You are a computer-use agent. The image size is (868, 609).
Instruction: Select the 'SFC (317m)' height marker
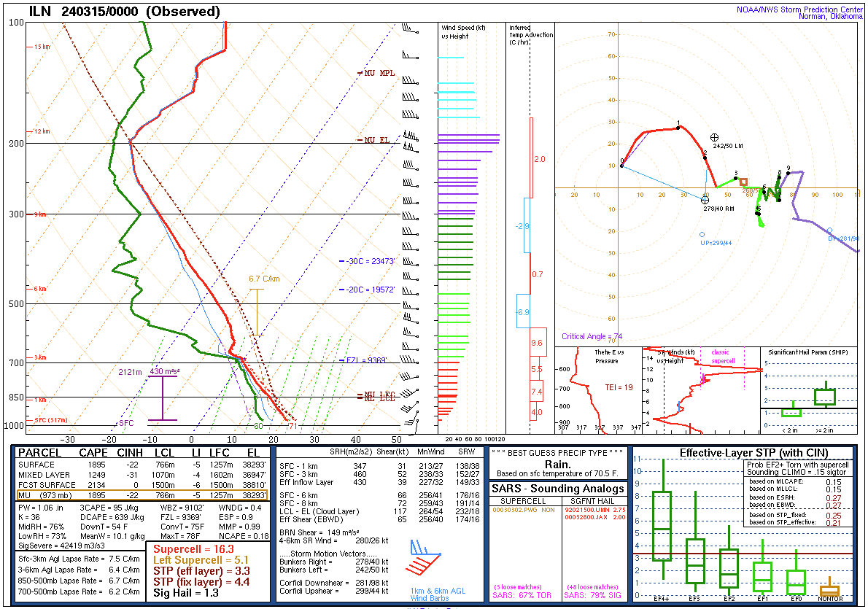(50, 420)
